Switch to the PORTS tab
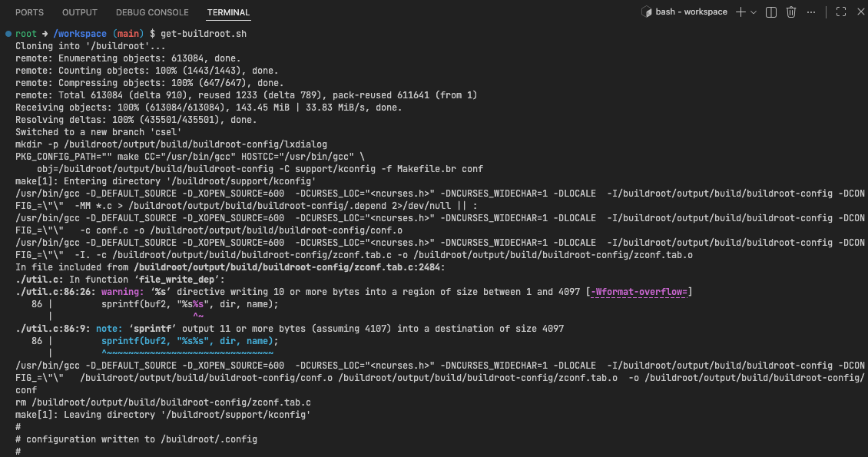The height and width of the screenshot is (457, 868). tap(29, 12)
